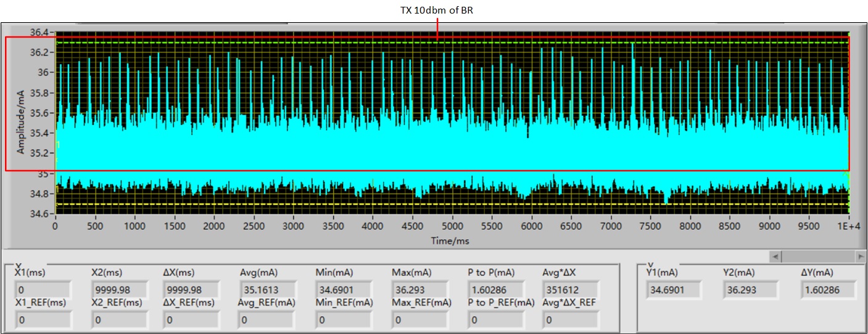Click the Avg*ΔX_REF value field

point(571,320)
